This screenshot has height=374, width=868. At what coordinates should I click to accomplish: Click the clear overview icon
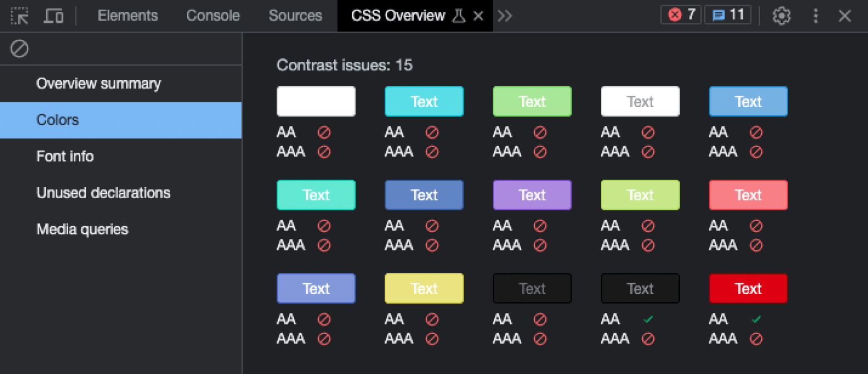(x=19, y=49)
